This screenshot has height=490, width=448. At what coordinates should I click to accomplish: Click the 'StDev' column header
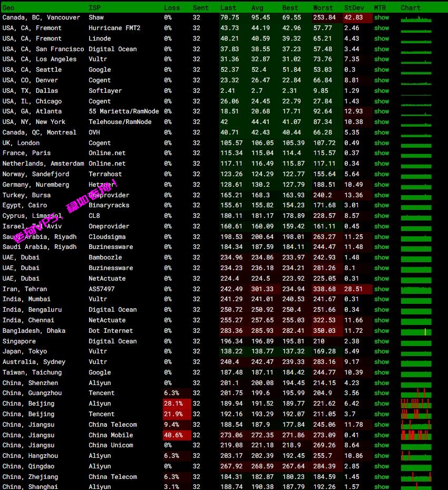pos(354,8)
